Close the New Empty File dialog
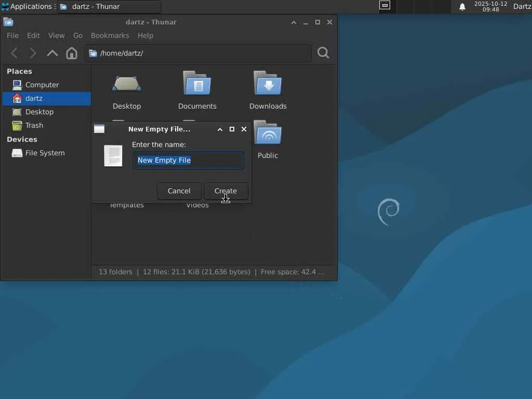This screenshot has height=399, width=532. point(244,129)
